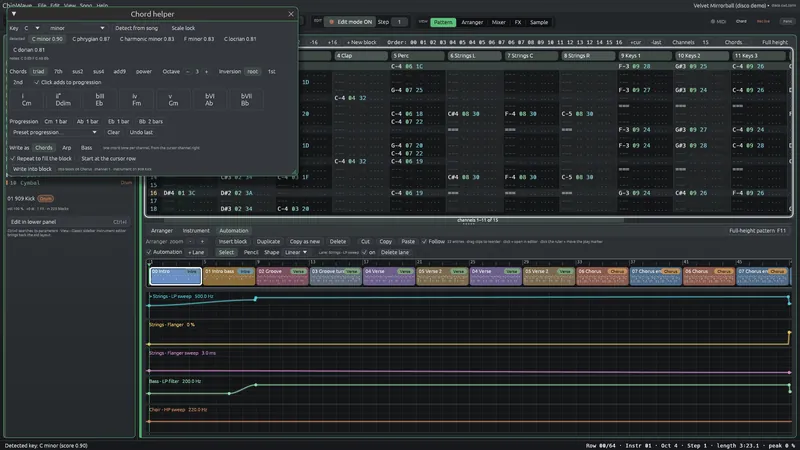Screen dimensions: 800x450
Task: Set Write as to Arp
Action: coord(66,148)
